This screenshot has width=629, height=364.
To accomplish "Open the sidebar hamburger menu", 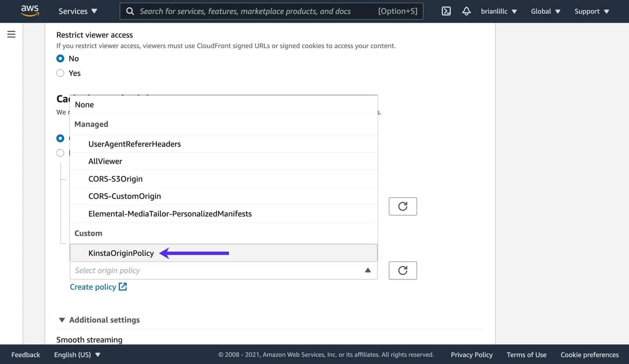I will click(11, 34).
